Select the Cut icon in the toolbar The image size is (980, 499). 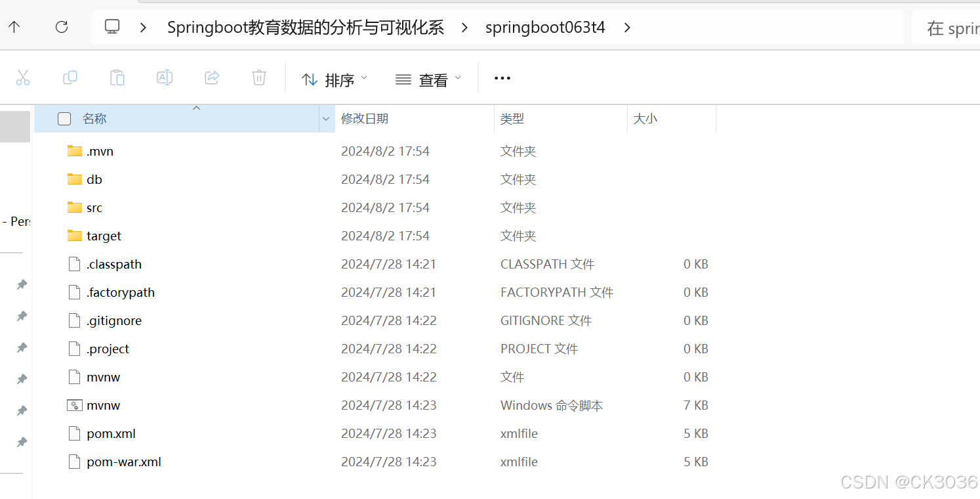coord(23,77)
